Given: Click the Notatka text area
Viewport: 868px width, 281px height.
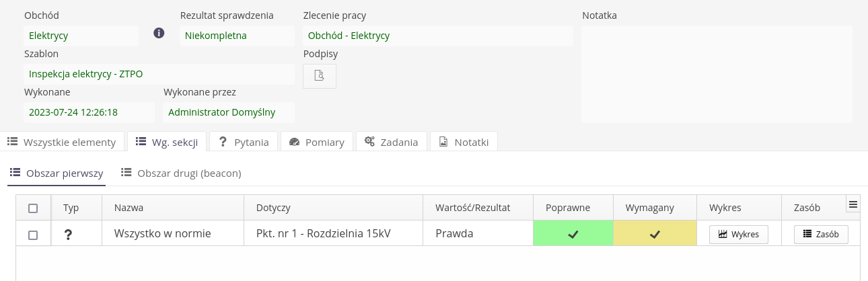Looking at the screenshot, I should point(717,74).
